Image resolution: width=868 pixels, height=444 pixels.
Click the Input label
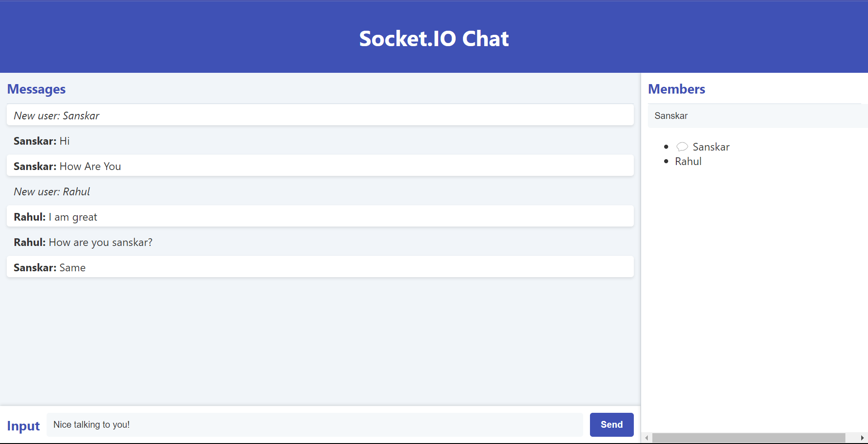23,425
